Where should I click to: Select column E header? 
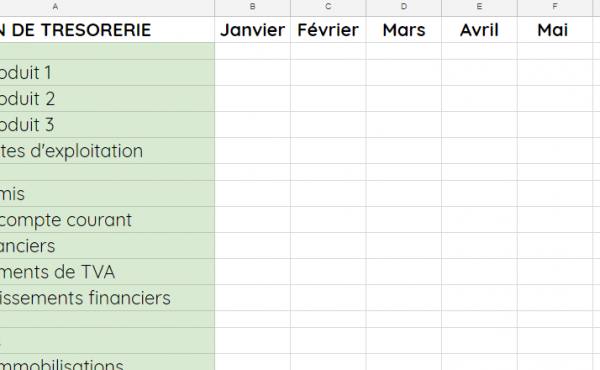click(x=479, y=8)
